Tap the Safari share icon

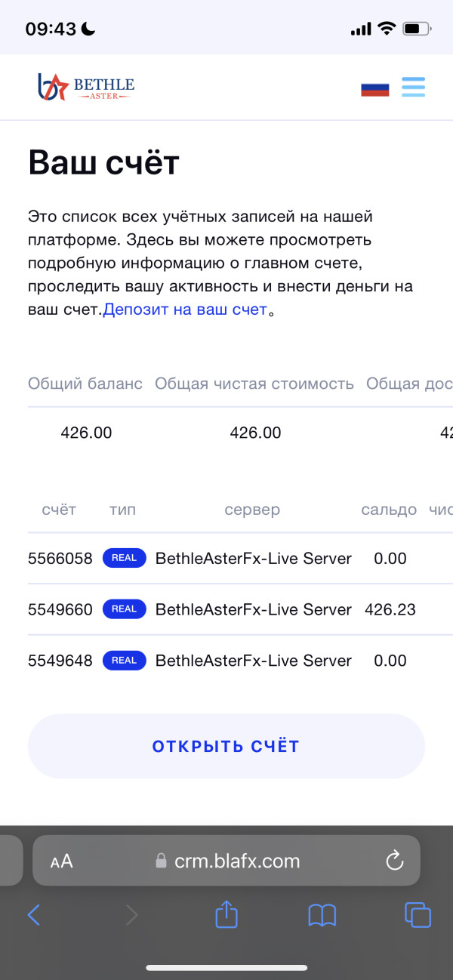coord(226,915)
